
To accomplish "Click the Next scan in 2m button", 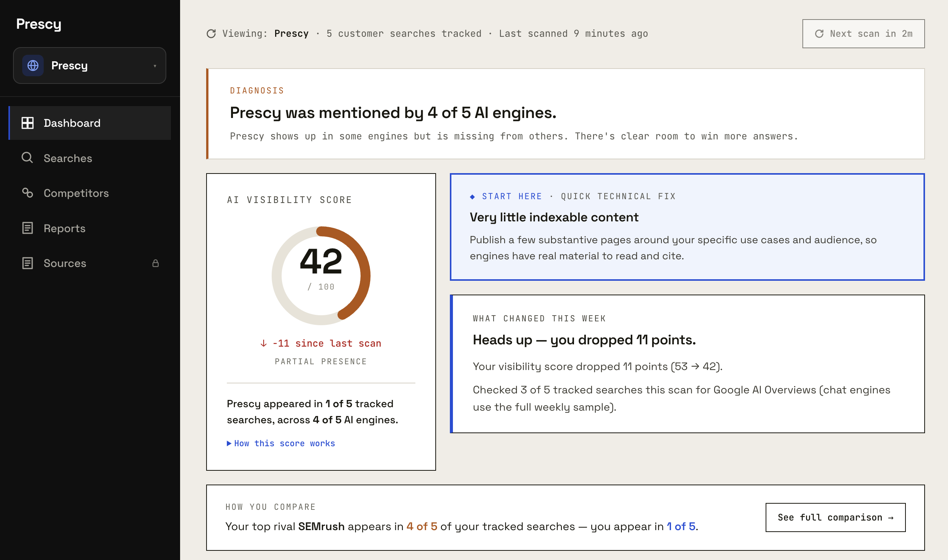I will click(863, 34).
